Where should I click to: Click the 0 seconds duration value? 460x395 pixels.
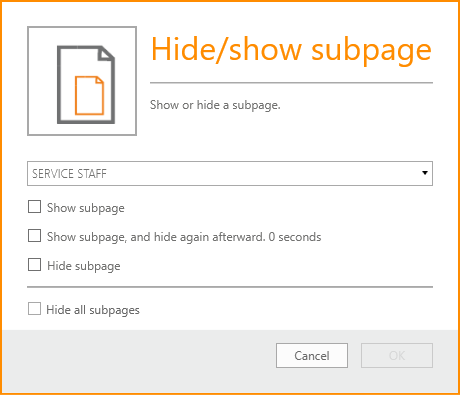[x=295, y=237]
